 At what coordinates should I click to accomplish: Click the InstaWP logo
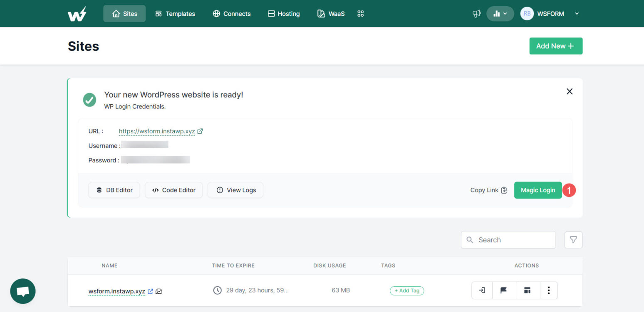coord(77,14)
